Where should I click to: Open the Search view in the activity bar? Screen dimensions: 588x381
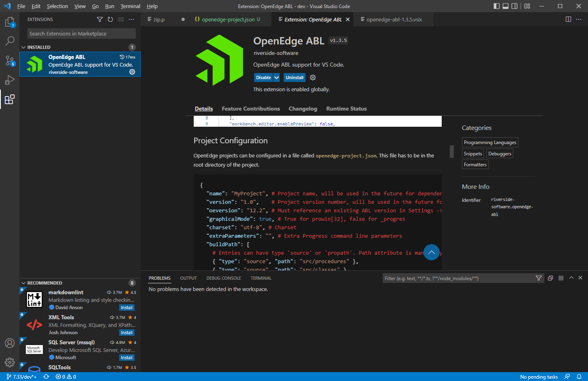pos(10,41)
